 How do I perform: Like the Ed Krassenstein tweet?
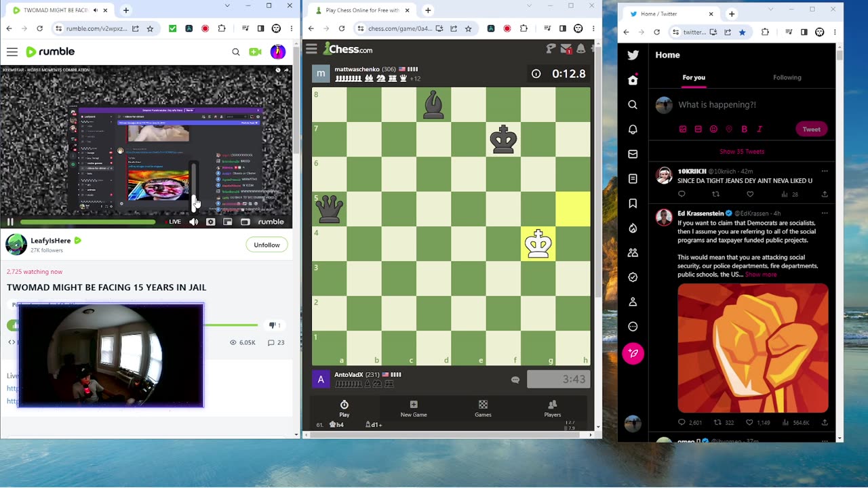pyautogui.click(x=749, y=422)
